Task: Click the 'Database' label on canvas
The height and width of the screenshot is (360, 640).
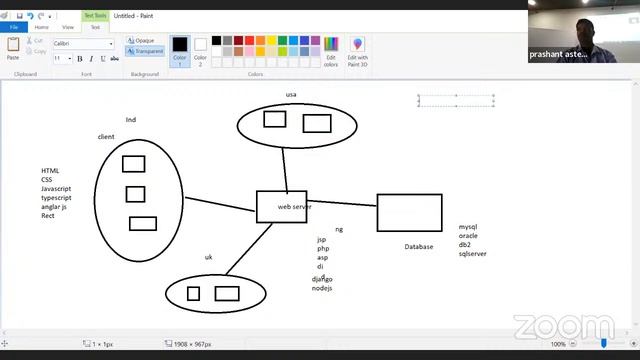Action: click(x=419, y=247)
